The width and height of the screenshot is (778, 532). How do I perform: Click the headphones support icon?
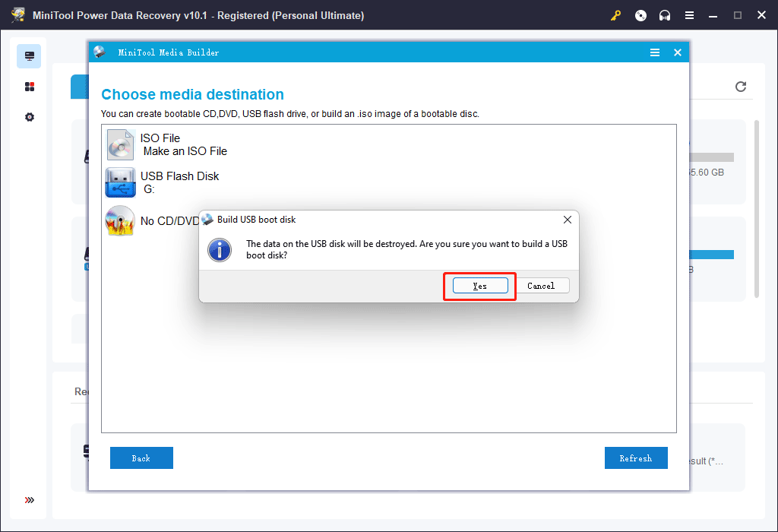tap(665, 15)
